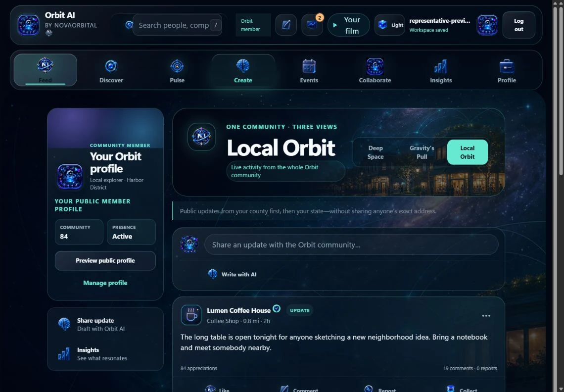Click the Orbit AI robot logo
The image size is (564, 392).
(x=28, y=25)
